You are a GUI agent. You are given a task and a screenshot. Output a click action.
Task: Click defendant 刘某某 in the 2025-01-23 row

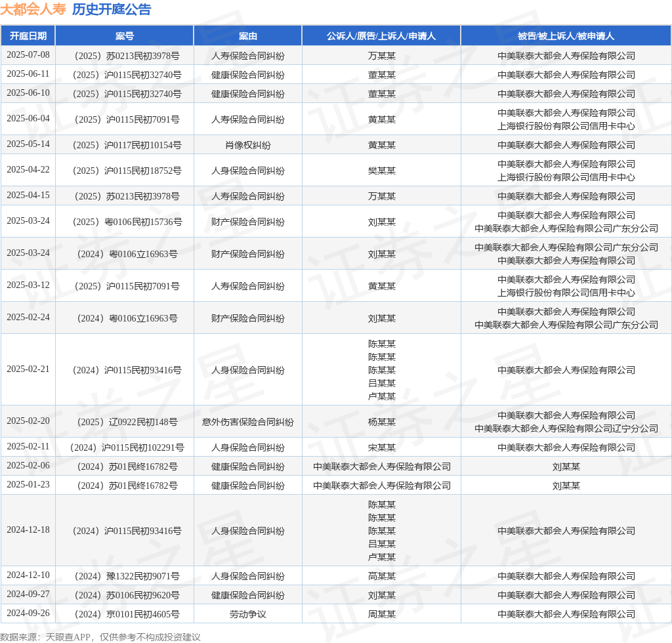pyautogui.click(x=566, y=486)
